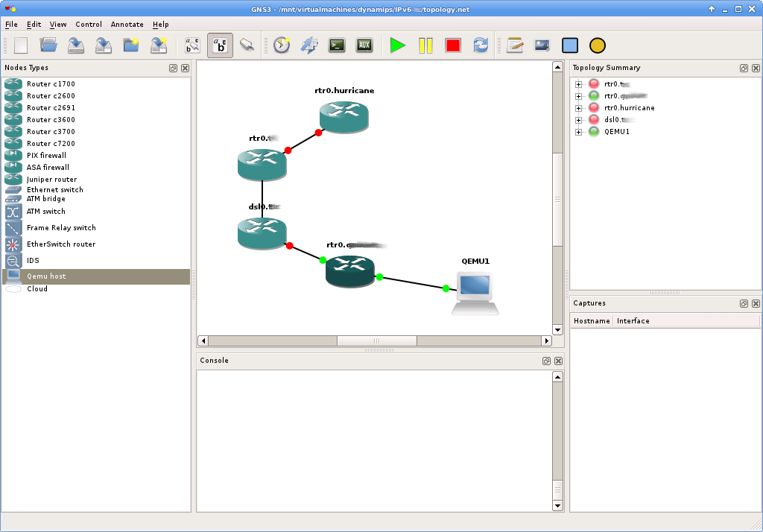Select Router c1700 node type
The height and width of the screenshot is (532, 763).
[96, 83]
